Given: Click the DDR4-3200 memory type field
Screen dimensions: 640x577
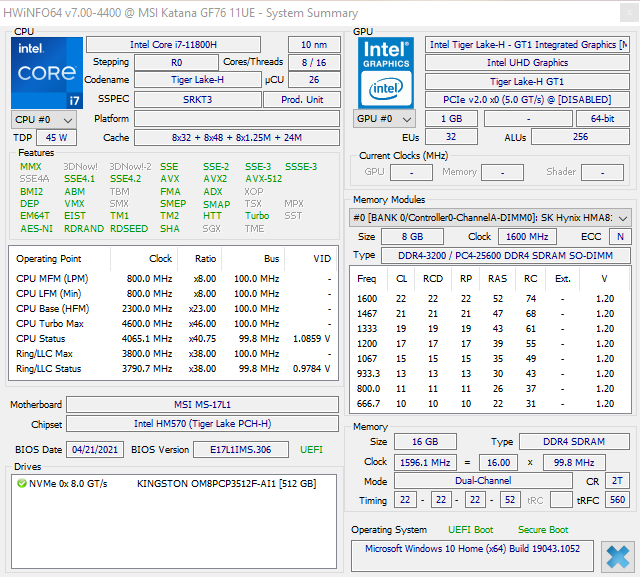Looking at the screenshot, I should coord(506,255).
